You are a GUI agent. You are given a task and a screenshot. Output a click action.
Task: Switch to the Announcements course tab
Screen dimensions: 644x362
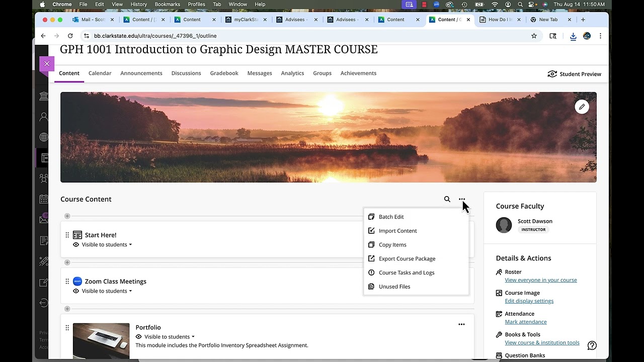click(141, 73)
